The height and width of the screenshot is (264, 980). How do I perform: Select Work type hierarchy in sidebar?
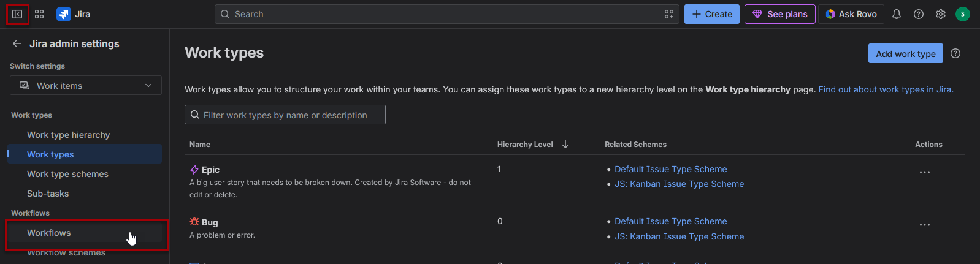click(85, 135)
